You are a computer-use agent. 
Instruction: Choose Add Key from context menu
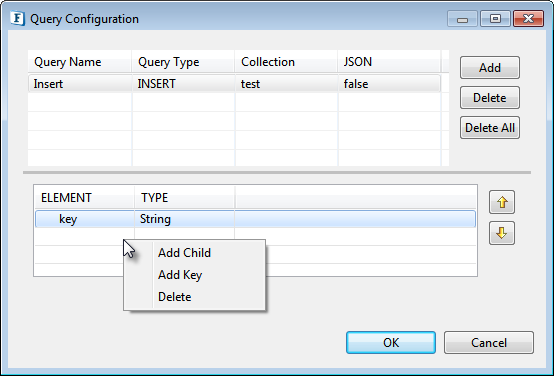coord(180,275)
